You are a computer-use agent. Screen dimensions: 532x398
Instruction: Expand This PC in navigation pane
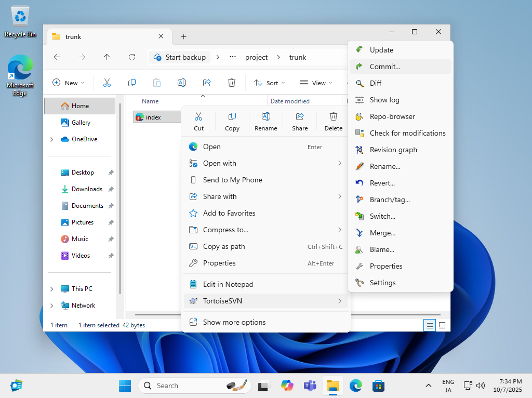pyautogui.click(x=51, y=289)
